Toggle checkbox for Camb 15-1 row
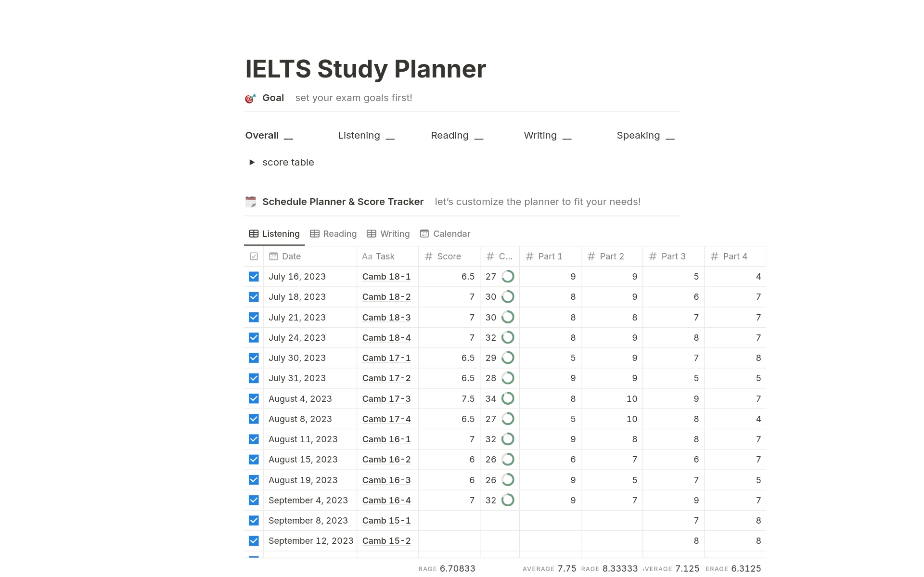Image resolution: width=924 pixels, height=577 pixels. [253, 520]
